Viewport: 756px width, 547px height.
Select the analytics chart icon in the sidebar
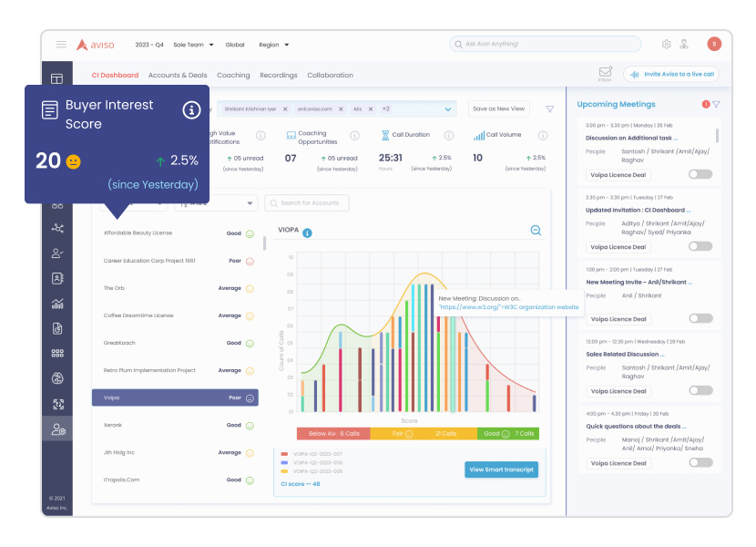coord(57,301)
